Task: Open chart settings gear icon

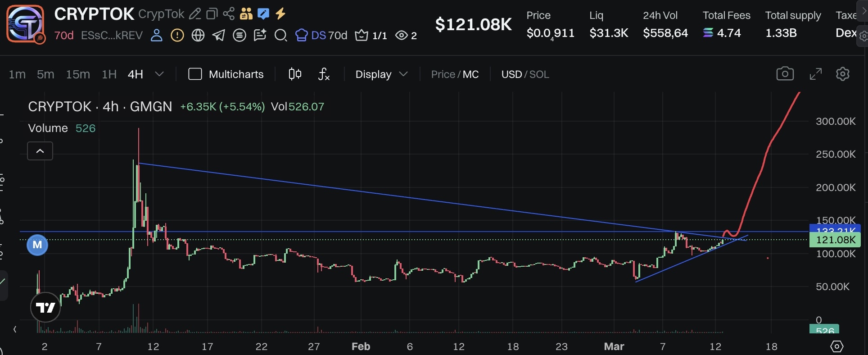Action: click(842, 74)
